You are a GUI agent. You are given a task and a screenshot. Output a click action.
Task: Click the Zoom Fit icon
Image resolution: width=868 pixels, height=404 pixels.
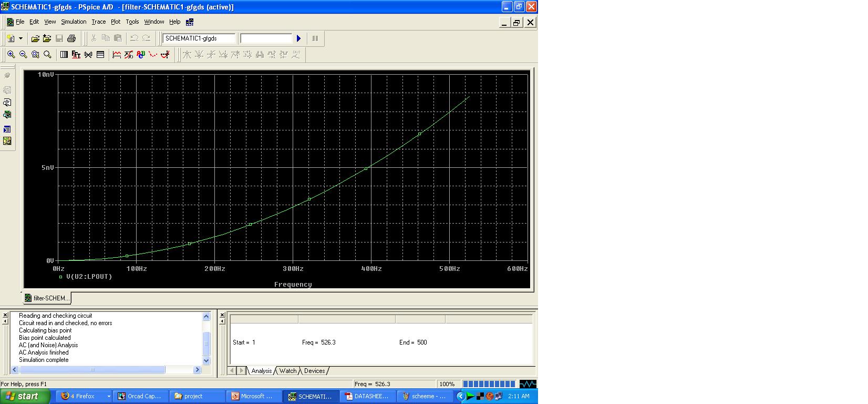click(47, 54)
